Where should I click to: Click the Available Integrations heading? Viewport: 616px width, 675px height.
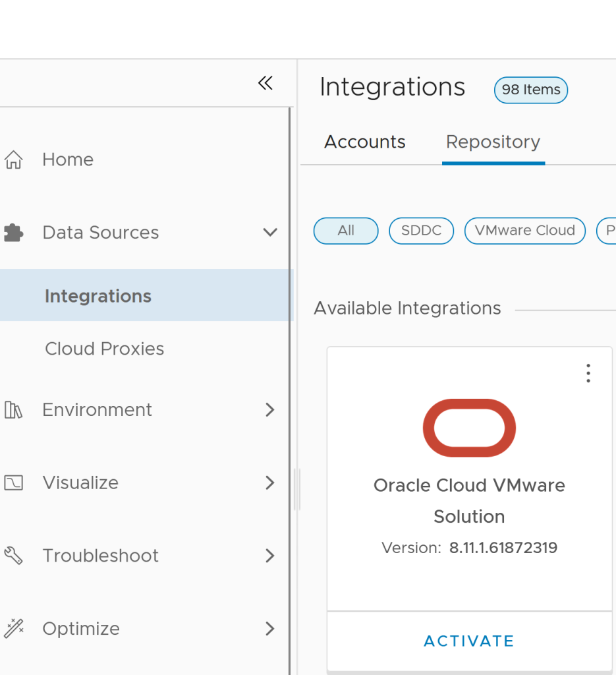[407, 308]
